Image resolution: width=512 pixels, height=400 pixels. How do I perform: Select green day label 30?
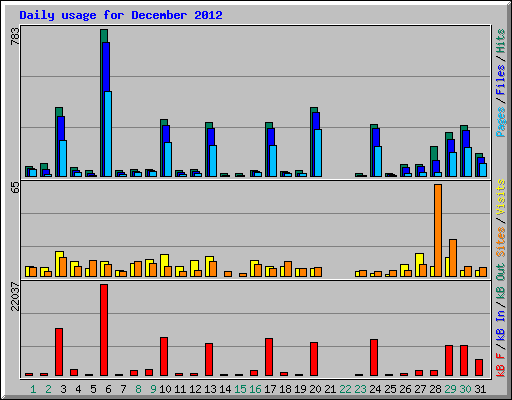coord(465,389)
